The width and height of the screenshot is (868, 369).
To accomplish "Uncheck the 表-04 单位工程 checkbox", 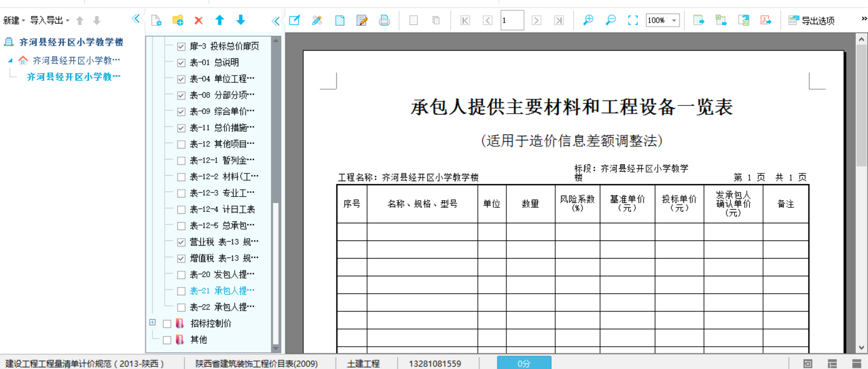I will pyautogui.click(x=181, y=79).
